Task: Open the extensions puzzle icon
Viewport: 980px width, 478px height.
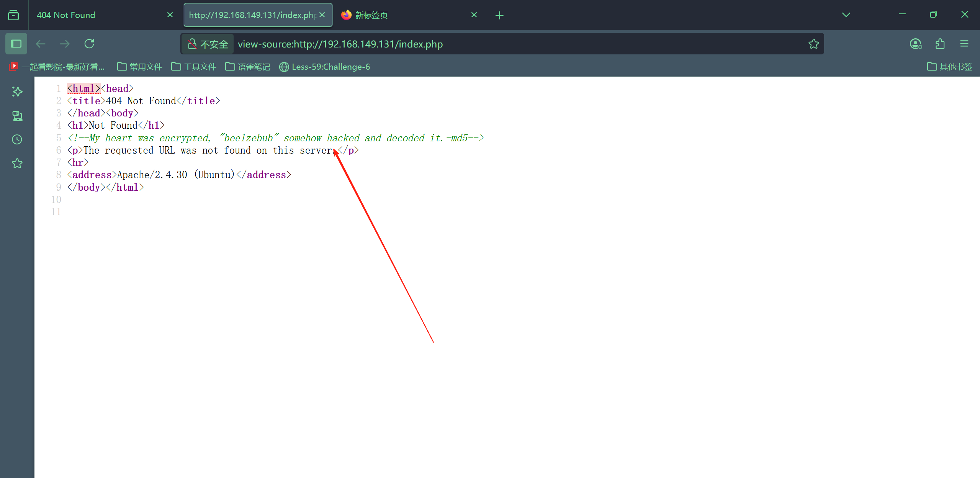Action: click(x=940, y=44)
